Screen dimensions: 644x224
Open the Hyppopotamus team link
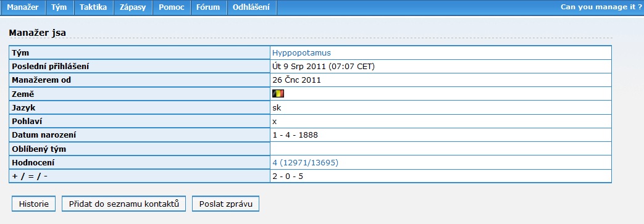[x=301, y=53]
